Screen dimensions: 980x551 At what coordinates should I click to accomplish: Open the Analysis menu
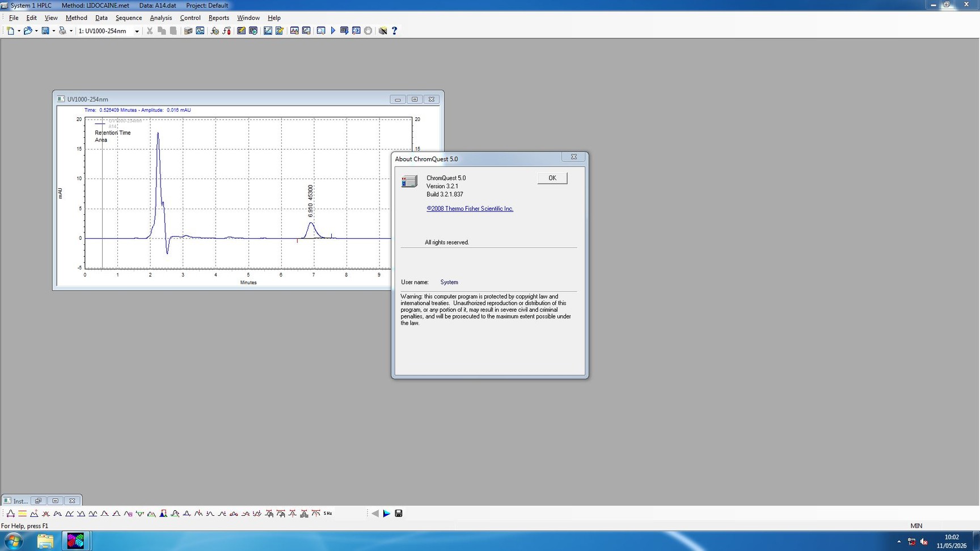161,18
